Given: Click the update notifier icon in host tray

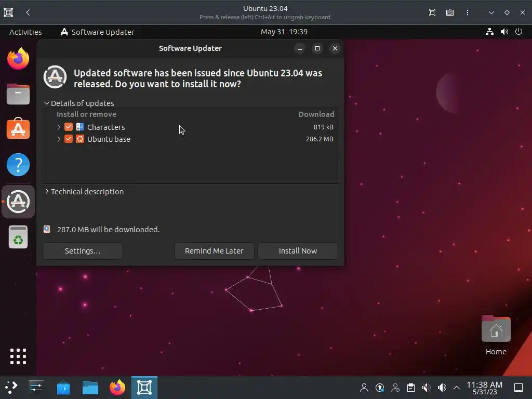Looking at the screenshot, I should (x=380, y=388).
